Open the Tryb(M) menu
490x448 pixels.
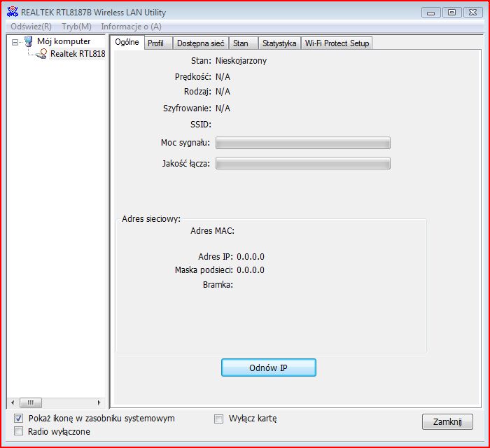(x=76, y=27)
